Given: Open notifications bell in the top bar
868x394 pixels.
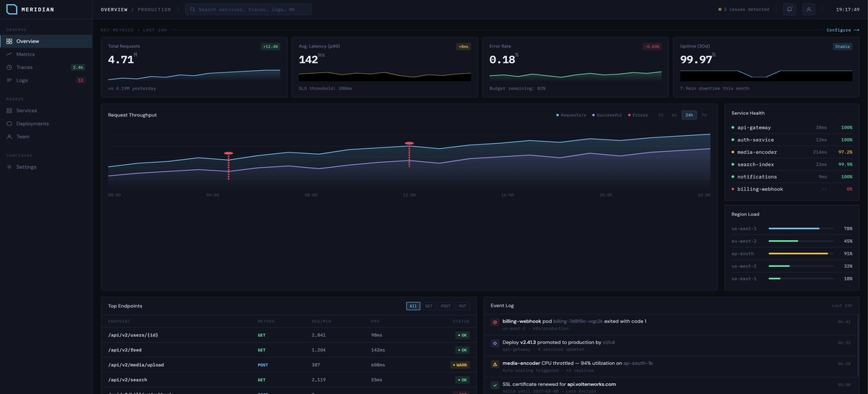Looking at the screenshot, I should [789, 9].
